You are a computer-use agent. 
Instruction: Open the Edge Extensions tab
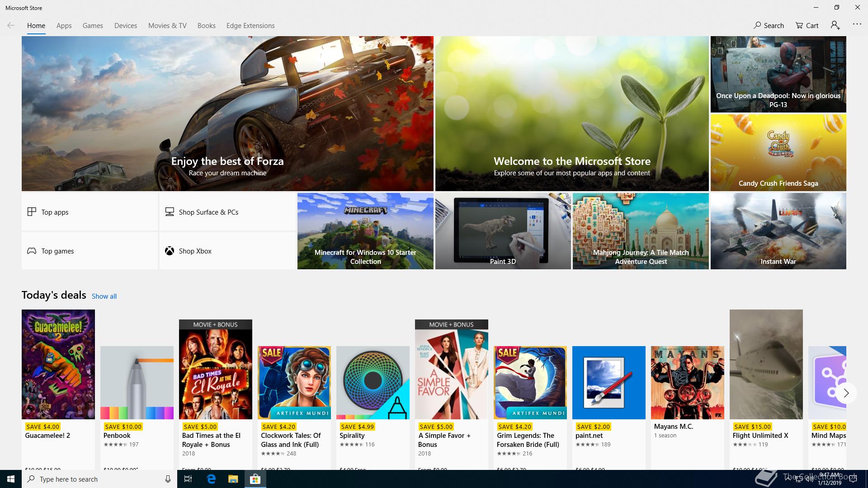(250, 26)
